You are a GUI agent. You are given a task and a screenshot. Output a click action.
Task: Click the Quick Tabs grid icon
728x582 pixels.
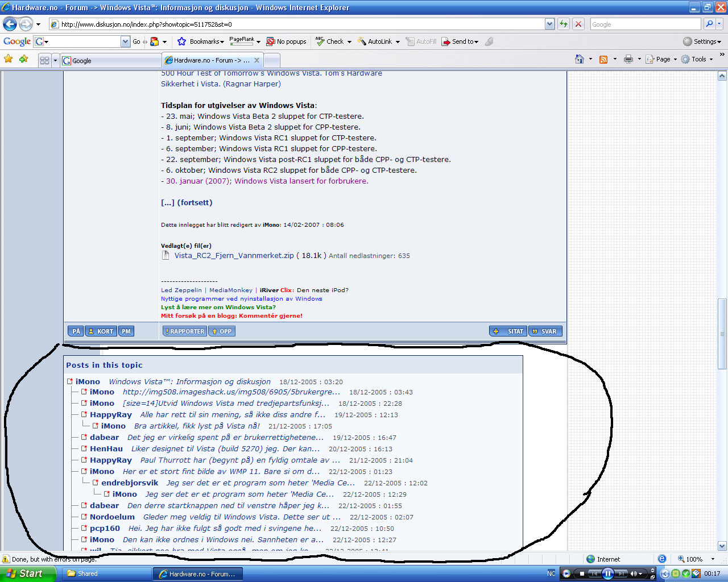point(44,60)
